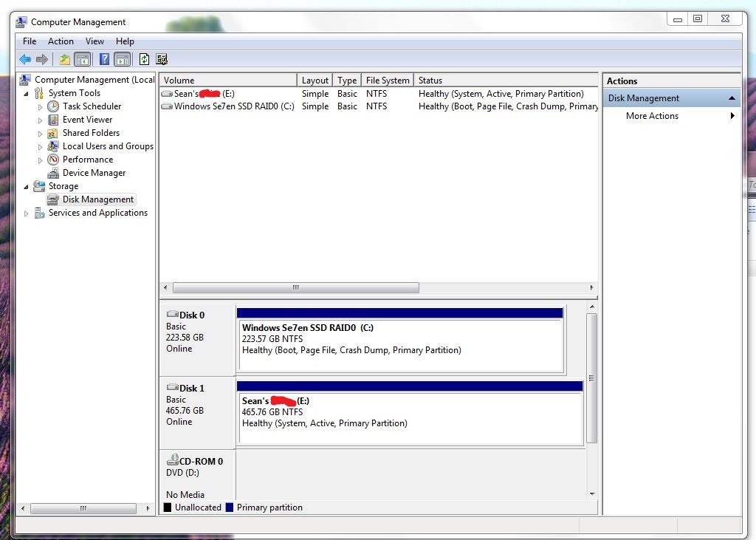
Task: Open Help using the question mark icon
Action: pyautogui.click(x=105, y=60)
